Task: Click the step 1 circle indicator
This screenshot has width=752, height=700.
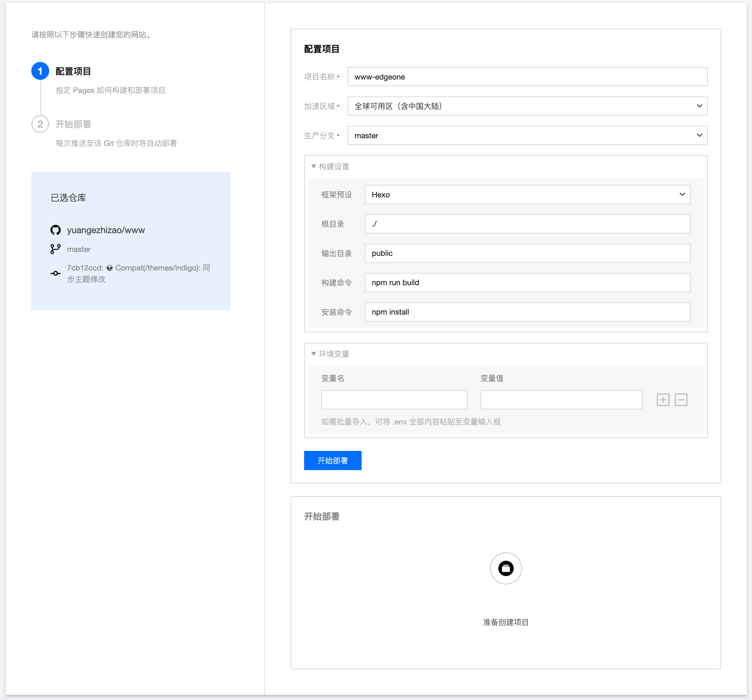Action: click(x=40, y=71)
